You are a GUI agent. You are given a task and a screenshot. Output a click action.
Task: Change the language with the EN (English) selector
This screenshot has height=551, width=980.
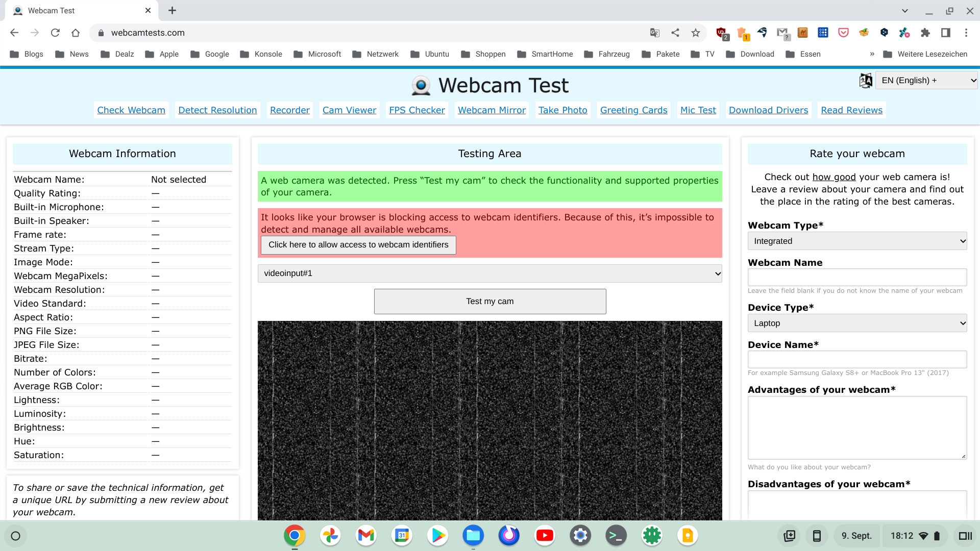[x=926, y=80]
